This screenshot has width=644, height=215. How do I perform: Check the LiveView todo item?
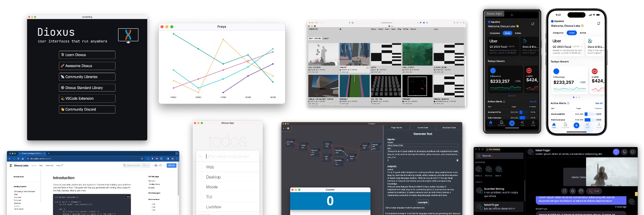(x=200, y=207)
